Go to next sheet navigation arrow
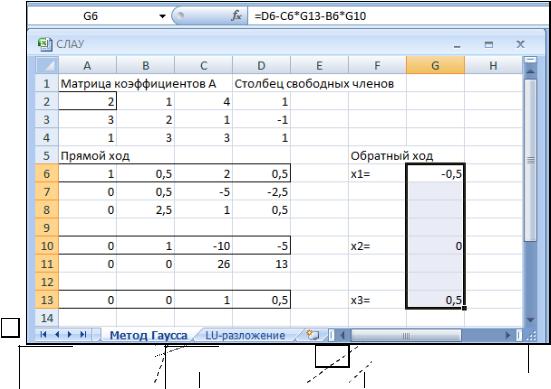The width and height of the screenshot is (551, 389). coord(70,335)
